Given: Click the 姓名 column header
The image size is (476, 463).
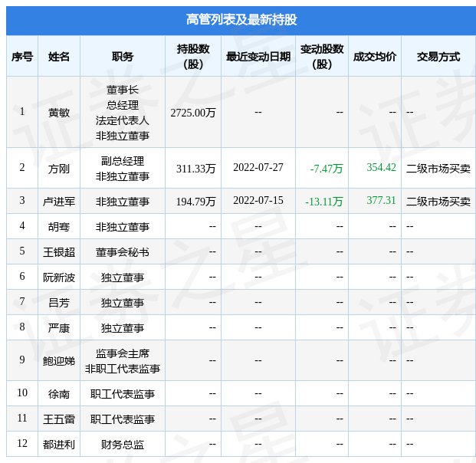Looking at the screenshot, I should pos(59,57).
